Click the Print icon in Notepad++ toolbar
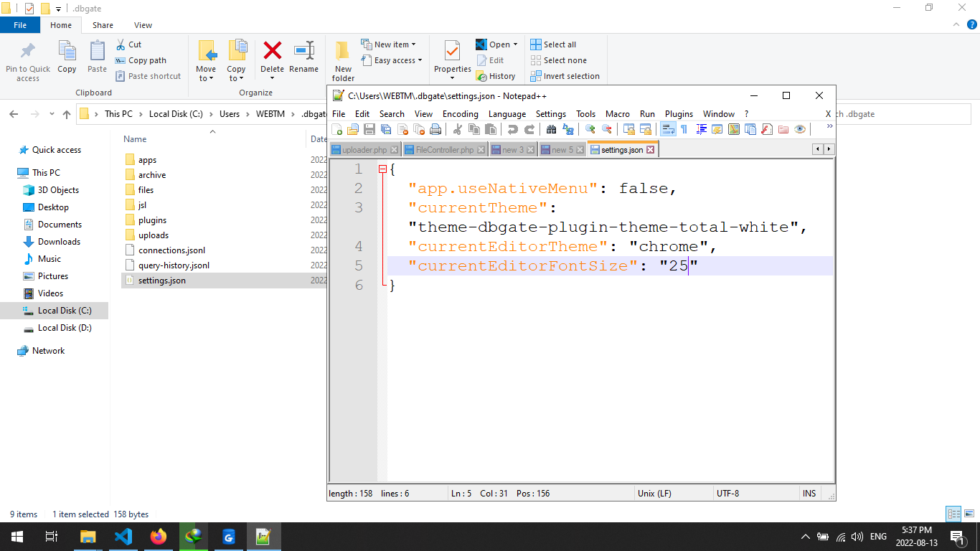The image size is (980, 551). [x=435, y=129]
